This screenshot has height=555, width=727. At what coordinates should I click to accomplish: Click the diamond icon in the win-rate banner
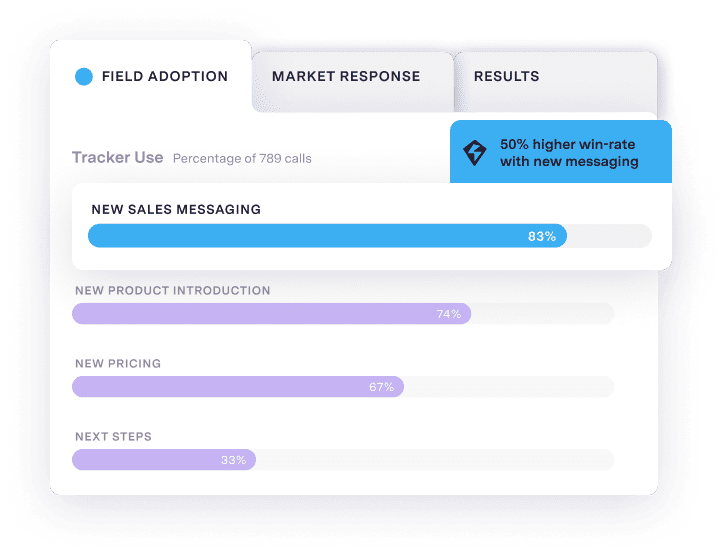(474, 152)
